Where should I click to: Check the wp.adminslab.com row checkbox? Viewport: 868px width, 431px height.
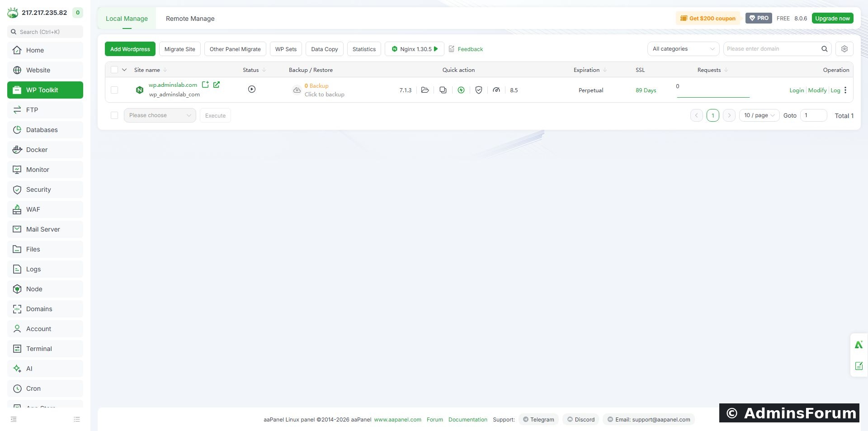pyautogui.click(x=114, y=90)
